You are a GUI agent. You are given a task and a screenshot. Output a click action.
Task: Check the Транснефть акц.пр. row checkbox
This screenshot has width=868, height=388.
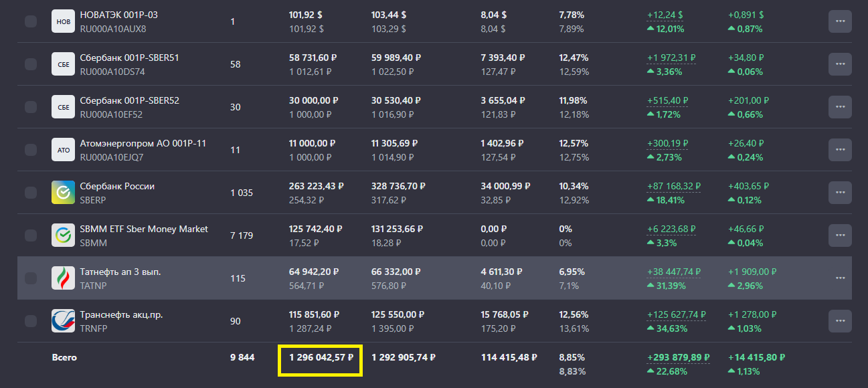[31, 321]
